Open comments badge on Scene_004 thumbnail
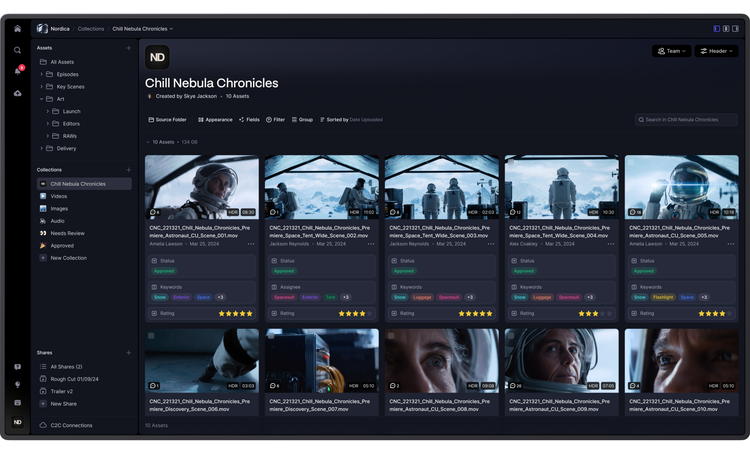Viewport: 750px width, 454px height. coord(515,212)
